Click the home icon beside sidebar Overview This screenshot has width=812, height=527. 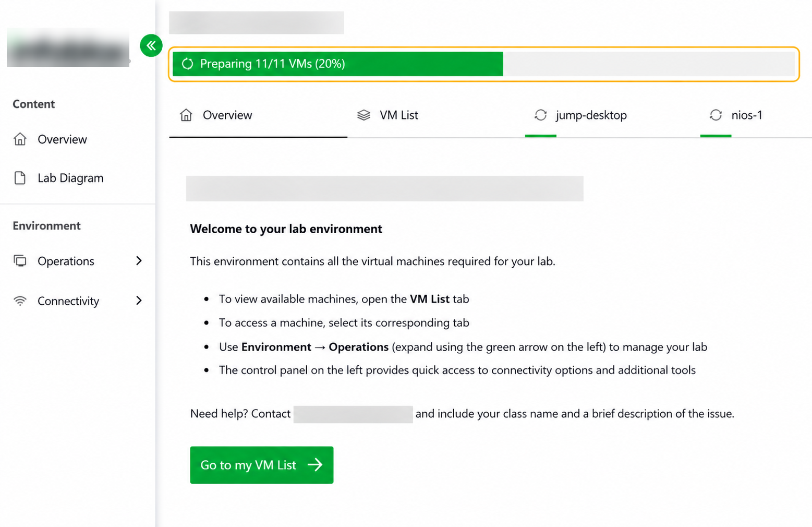click(20, 139)
